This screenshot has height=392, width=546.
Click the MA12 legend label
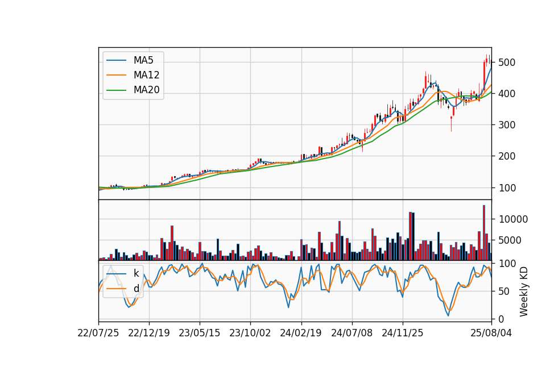coord(146,75)
